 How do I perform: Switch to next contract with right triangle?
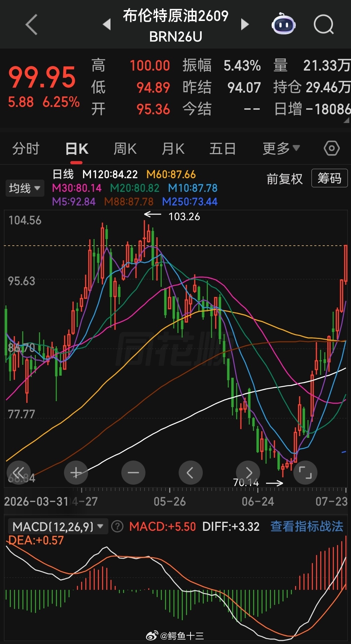245,24
